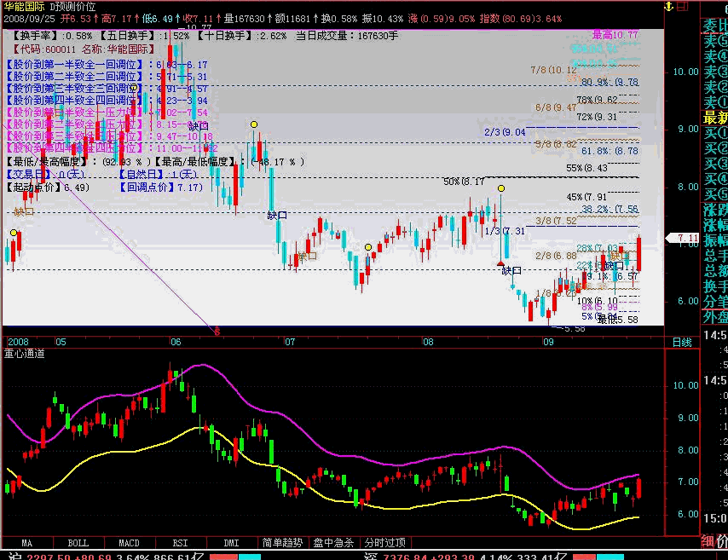Click the 【回调点价】7.17 text
The width and height of the screenshot is (728, 560).
click(x=160, y=188)
